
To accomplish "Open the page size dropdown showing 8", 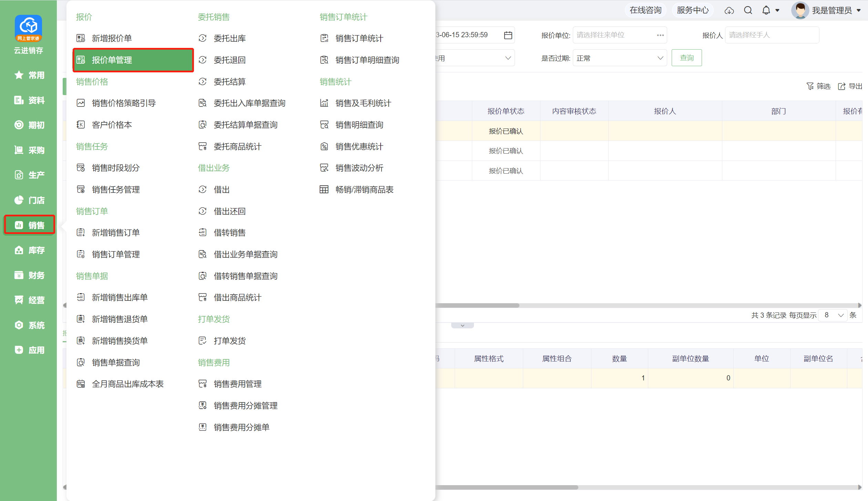I will 833,315.
